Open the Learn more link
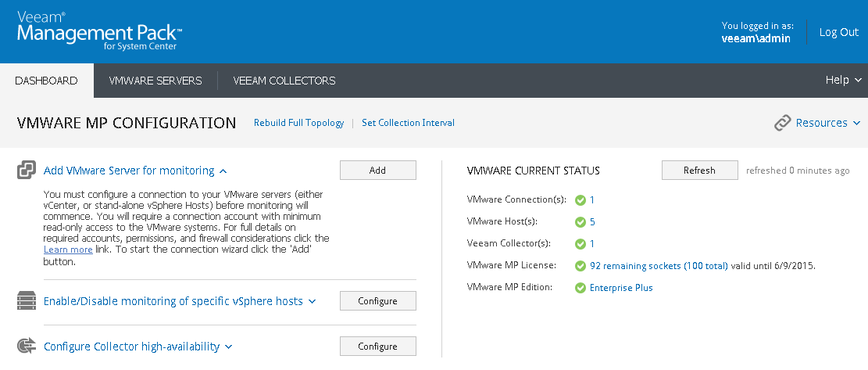 pyautogui.click(x=68, y=250)
